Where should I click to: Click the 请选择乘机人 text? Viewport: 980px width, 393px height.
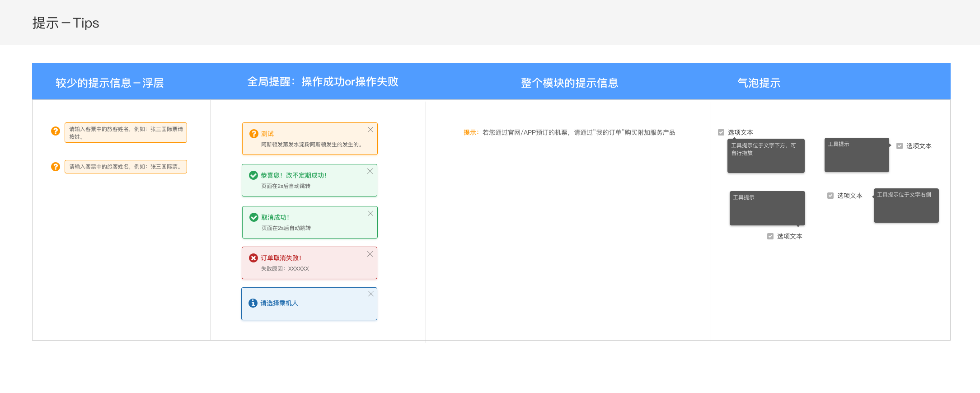279,303
